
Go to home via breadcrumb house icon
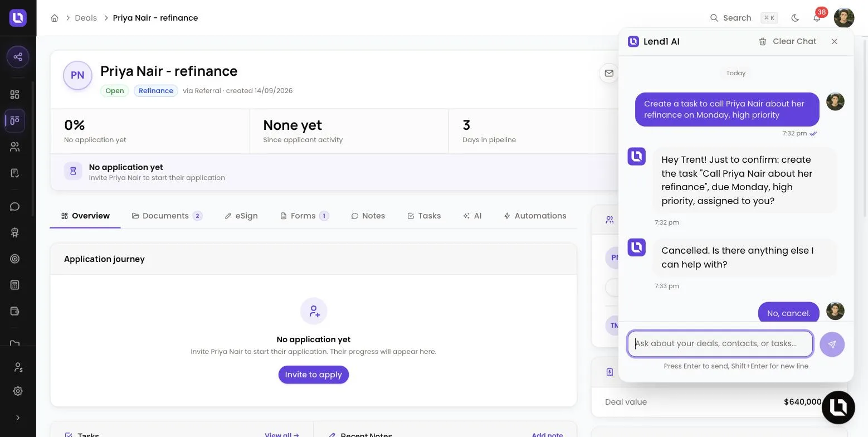(x=55, y=18)
